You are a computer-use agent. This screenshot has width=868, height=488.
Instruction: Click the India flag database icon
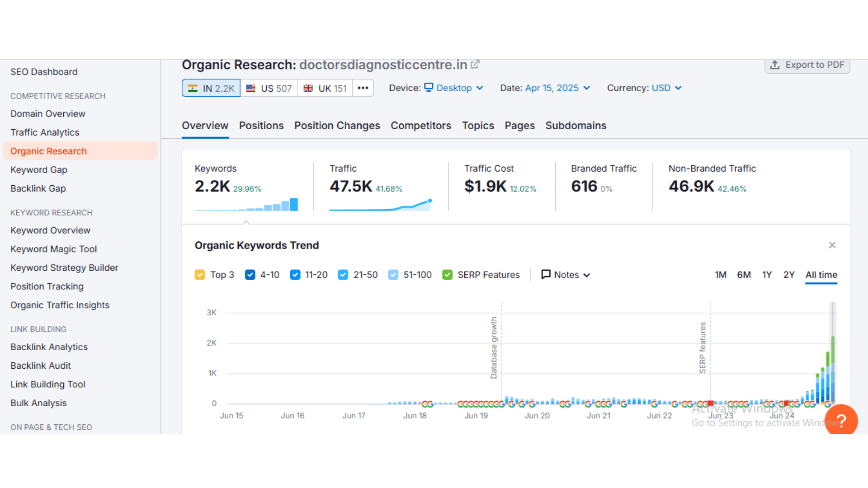[x=193, y=89]
